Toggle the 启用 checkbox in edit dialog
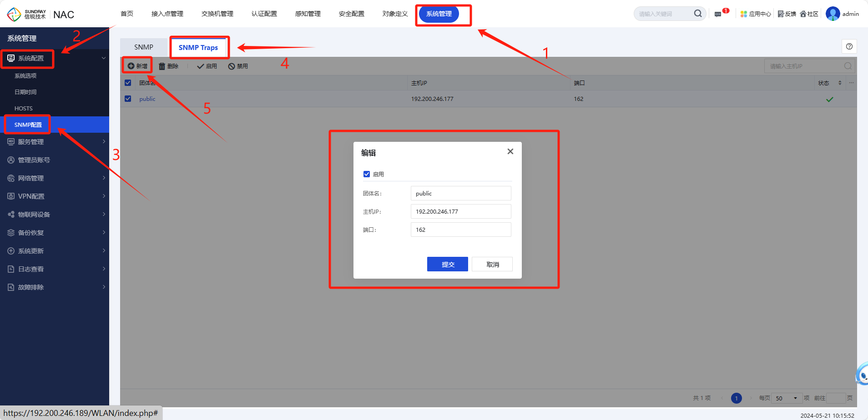Image resolution: width=868 pixels, height=420 pixels. pos(367,174)
